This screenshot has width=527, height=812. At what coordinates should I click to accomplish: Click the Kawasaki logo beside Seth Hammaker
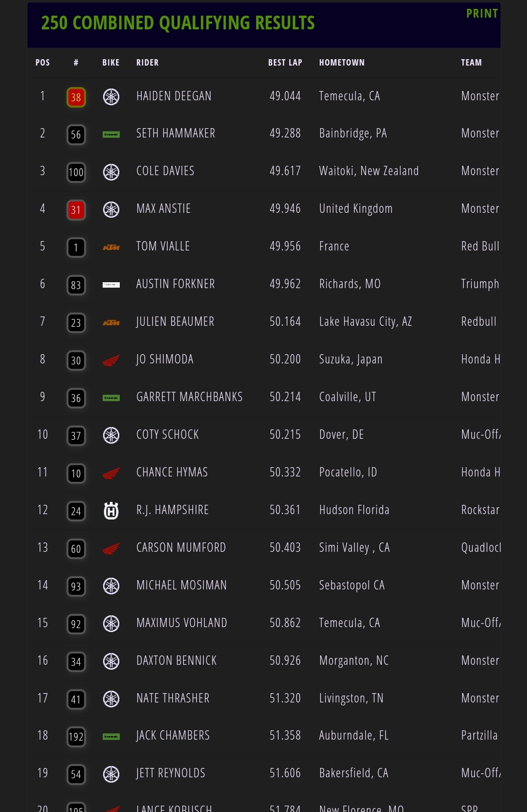pos(111,135)
